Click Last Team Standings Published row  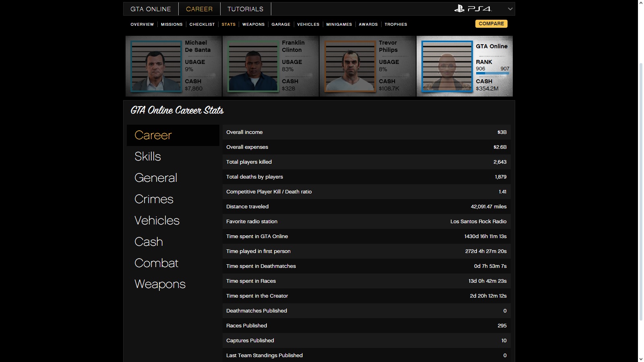click(x=366, y=356)
